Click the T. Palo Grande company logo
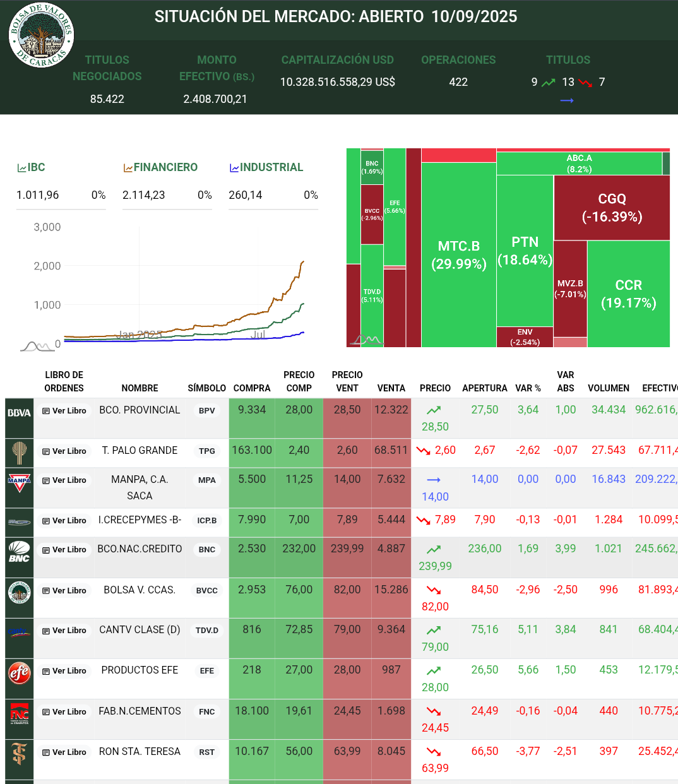 pos(19,453)
